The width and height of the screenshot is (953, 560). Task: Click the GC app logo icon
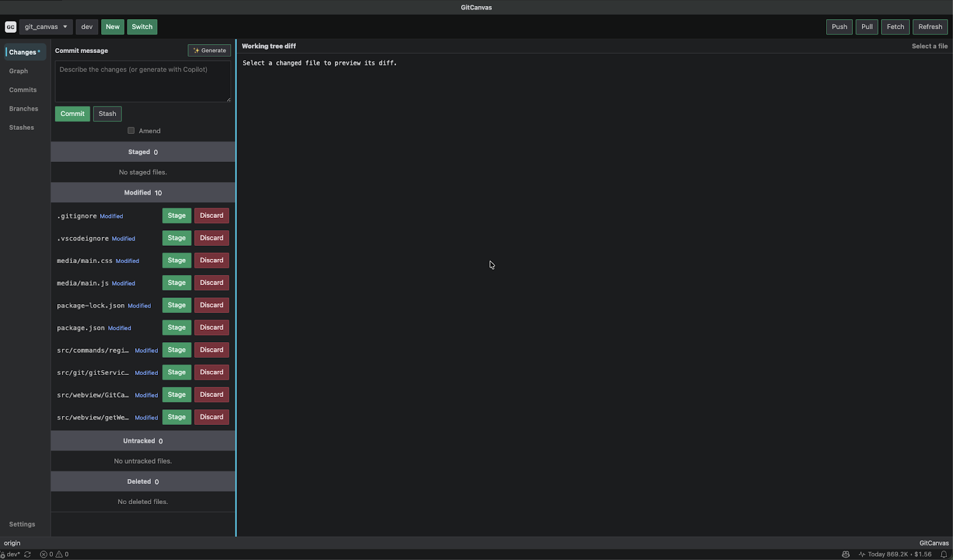[x=10, y=27]
